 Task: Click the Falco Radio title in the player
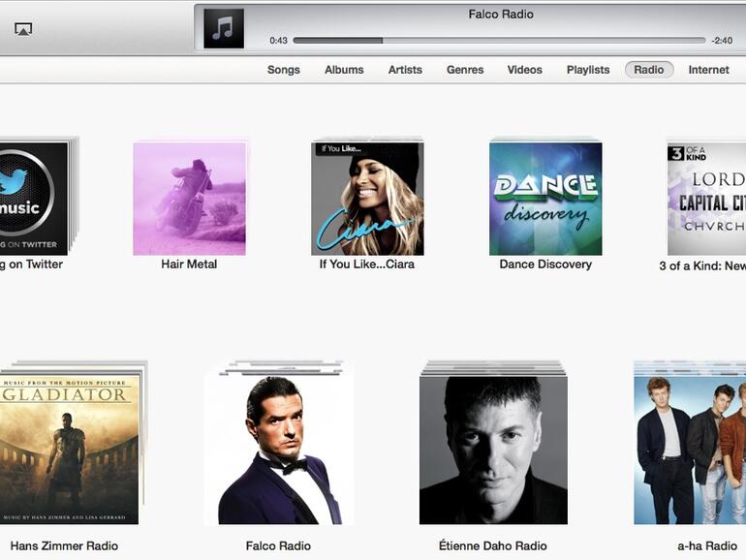click(x=501, y=15)
